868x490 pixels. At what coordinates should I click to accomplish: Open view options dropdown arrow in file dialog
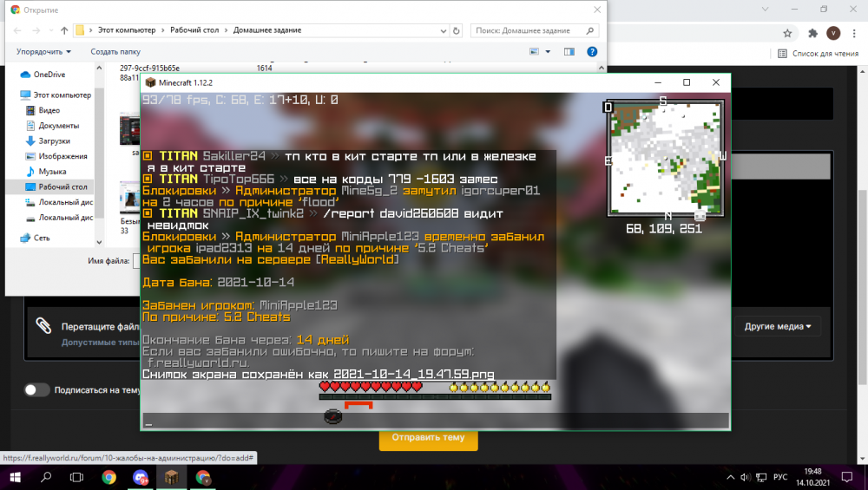click(x=548, y=51)
